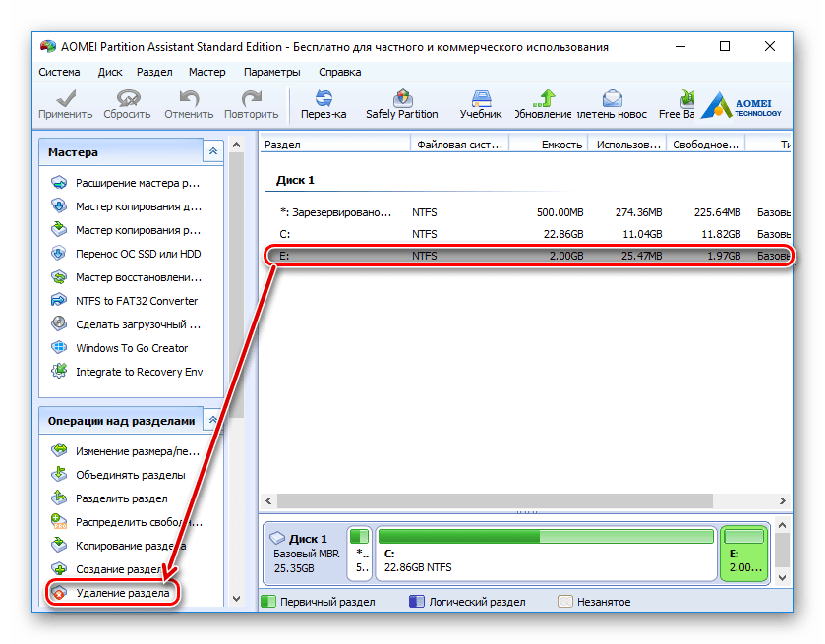Open the Safely Partition tool
The height and width of the screenshot is (644, 825).
[401, 103]
